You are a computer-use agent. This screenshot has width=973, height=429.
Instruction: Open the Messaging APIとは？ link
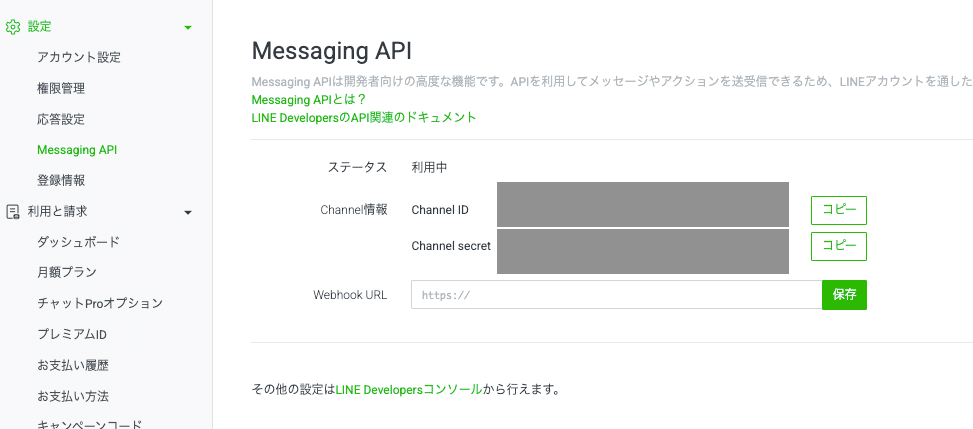[x=308, y=99]
